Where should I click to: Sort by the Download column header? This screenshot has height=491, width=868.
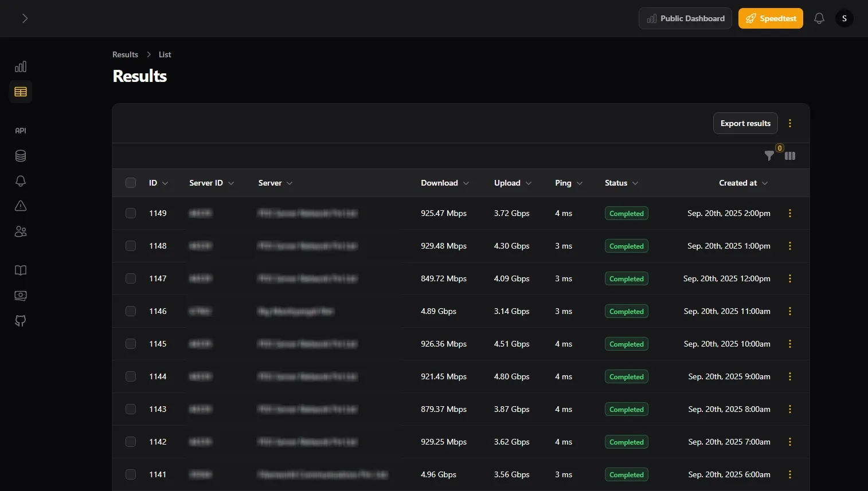445,183
